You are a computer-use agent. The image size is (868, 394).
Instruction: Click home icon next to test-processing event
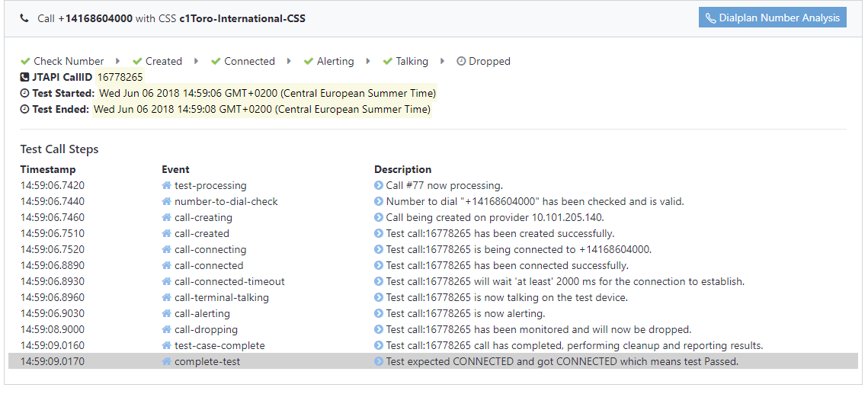(166, 185)
